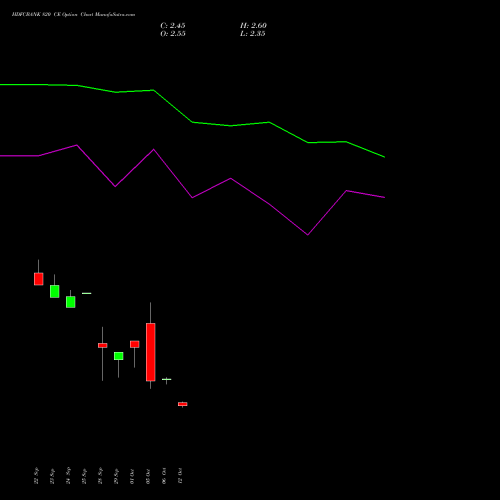Click the green candle for 29 Sep
This screenshot has width=500, height=500.
[x=119, y=356]
